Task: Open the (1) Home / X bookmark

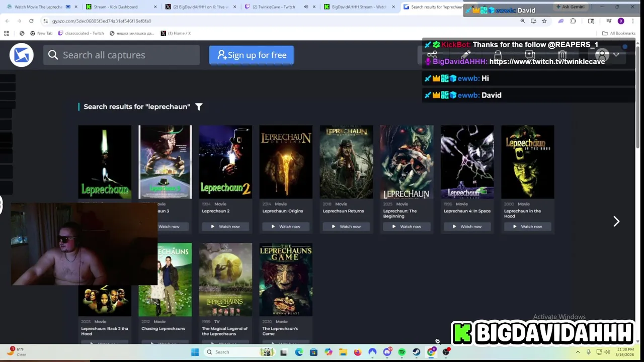Action: [176, 33]
